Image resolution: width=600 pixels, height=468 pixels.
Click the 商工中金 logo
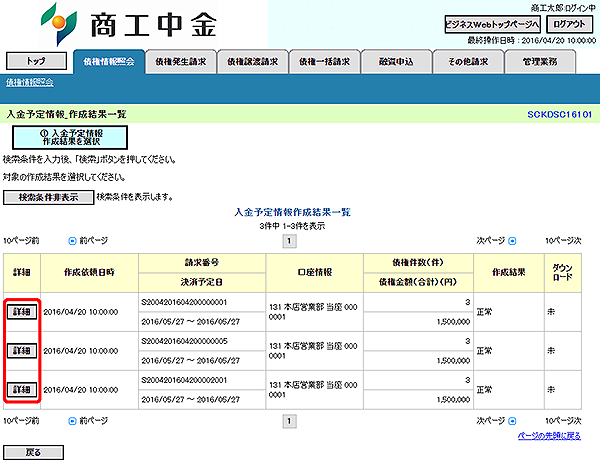point(129,24)
